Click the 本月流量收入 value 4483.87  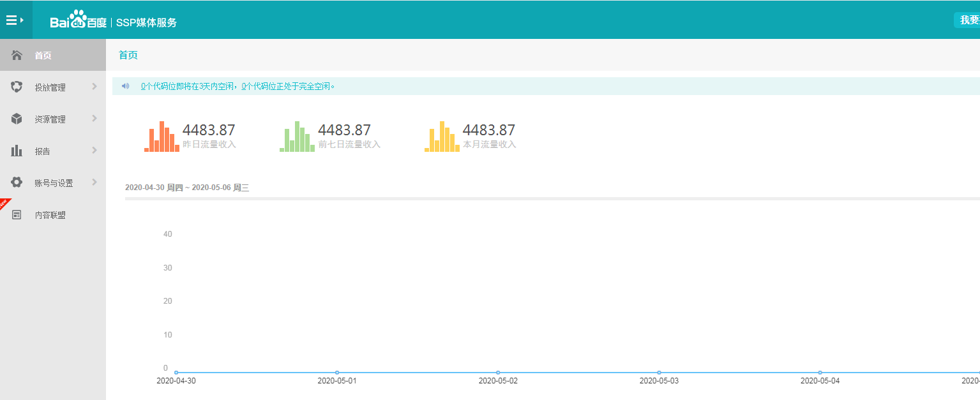coord(488,130)
